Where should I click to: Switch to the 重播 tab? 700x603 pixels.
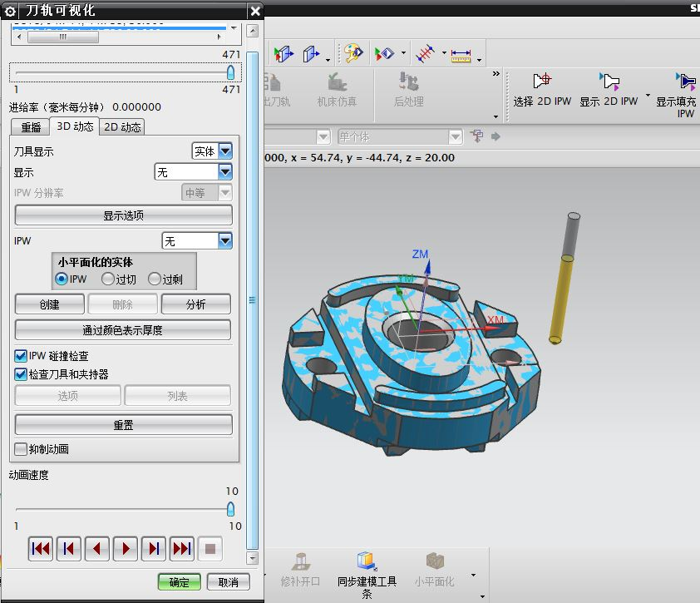click(31, 127)
